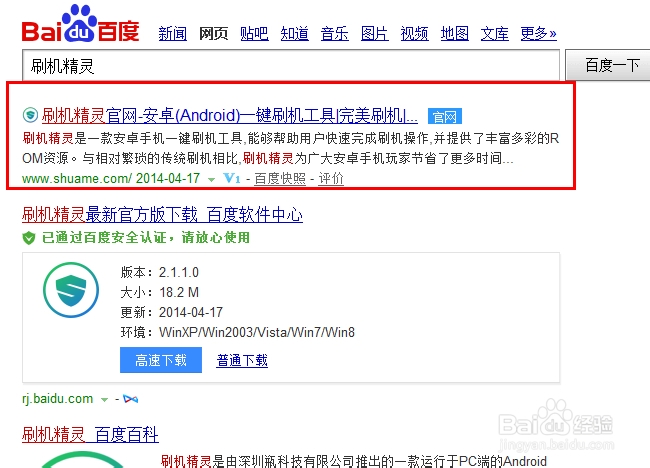Open the 刷机精灵_百度百科 result
Viewport: 650px width, 468px height.
90,435
